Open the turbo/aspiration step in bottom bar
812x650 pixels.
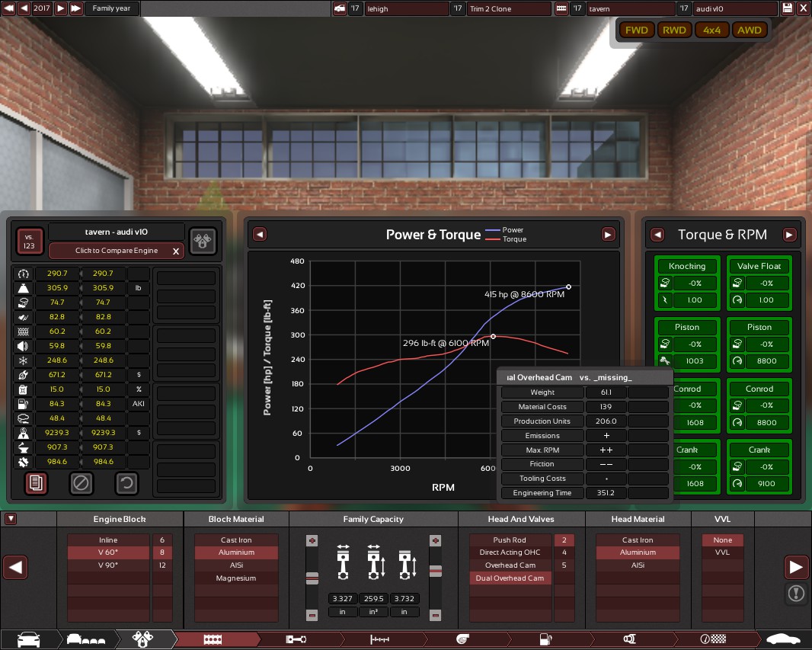tap(464, 639)
